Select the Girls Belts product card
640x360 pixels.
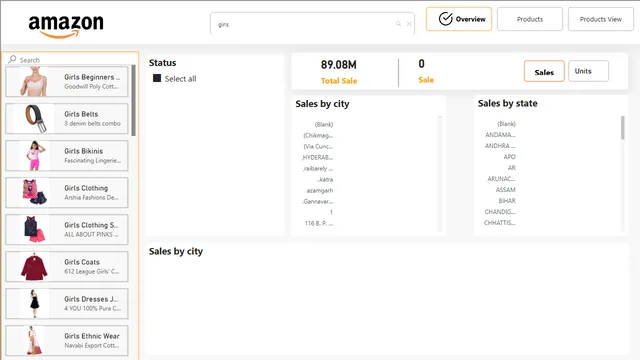point(67,118)
